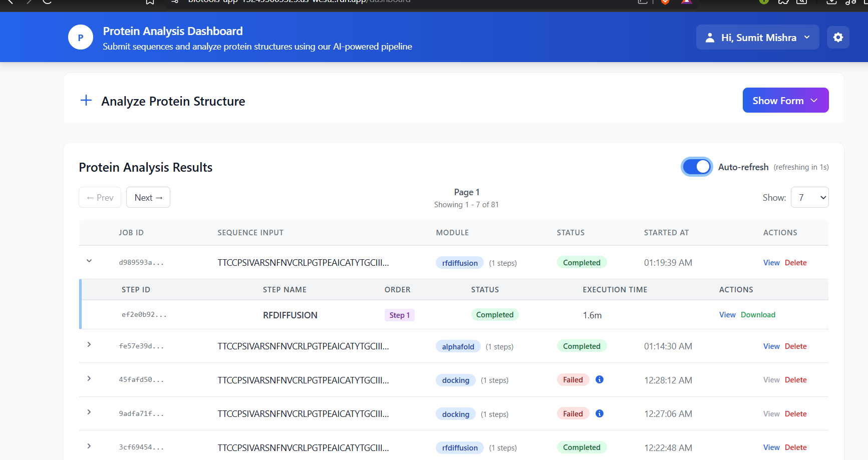Go to Next page of results
Screen dimensions: 868x460
[148, 198]
